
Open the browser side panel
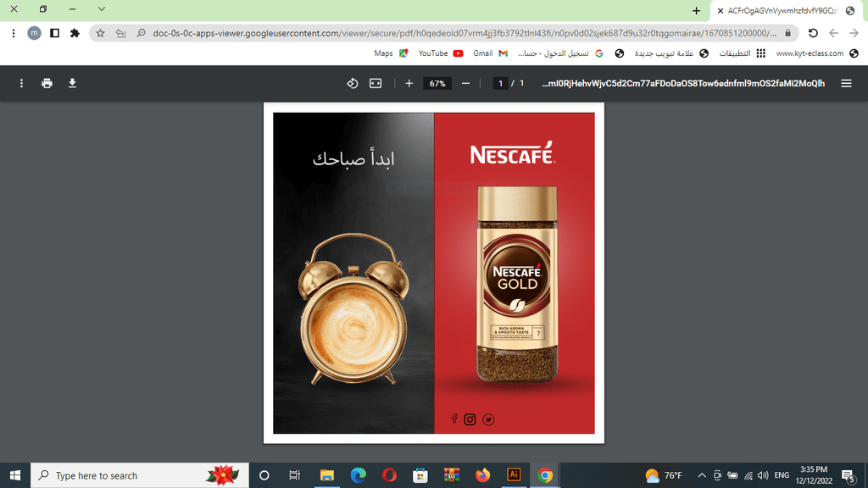click(x=54, y=33)
